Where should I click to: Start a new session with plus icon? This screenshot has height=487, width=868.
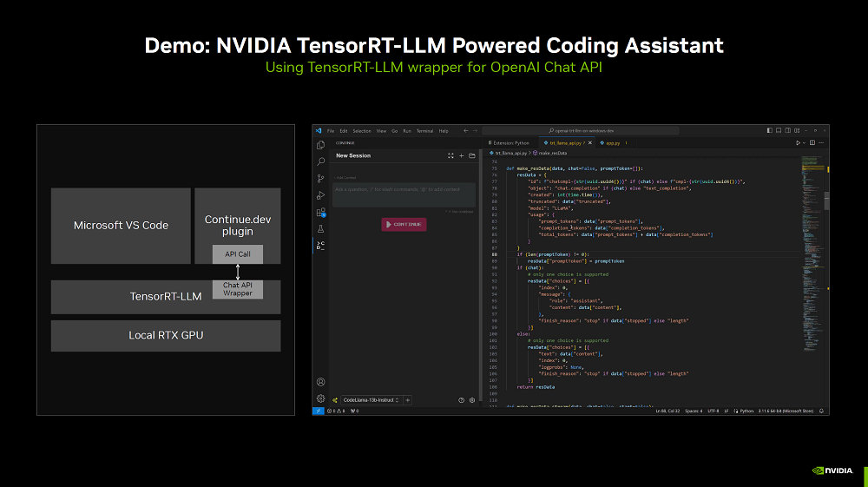pos(461,156)
